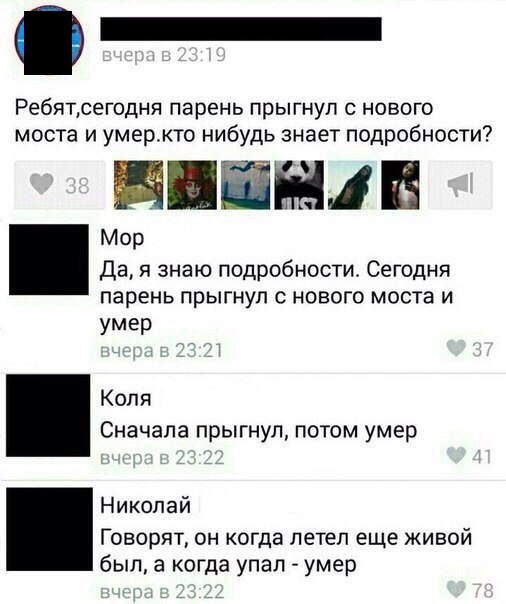Image resolution: width=506 pixels, height=604 pixels.
Task: Click Мор's comment avatar
Action: click(x=49, y=260)
